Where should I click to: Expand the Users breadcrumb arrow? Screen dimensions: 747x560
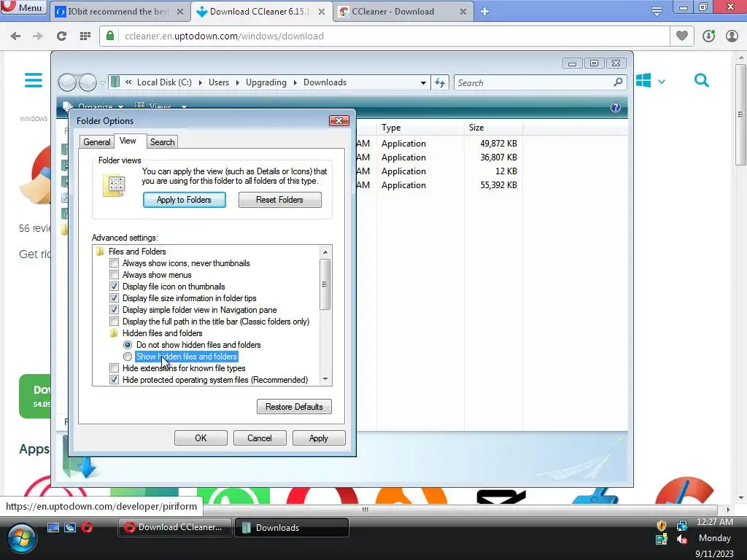[237, 83]
